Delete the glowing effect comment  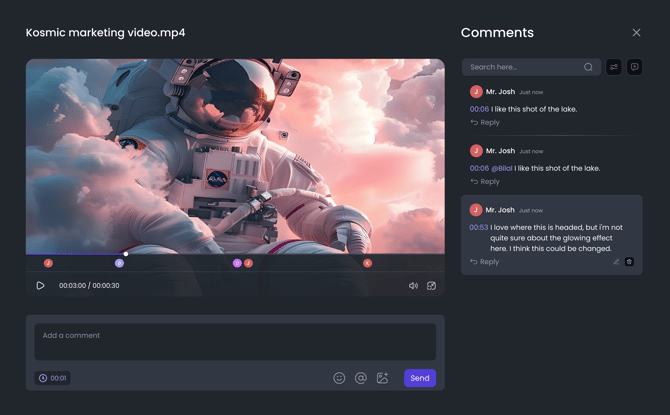629,262
